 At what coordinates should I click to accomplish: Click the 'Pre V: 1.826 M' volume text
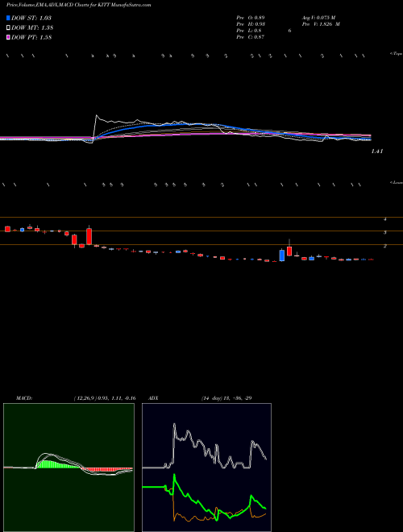321,23
